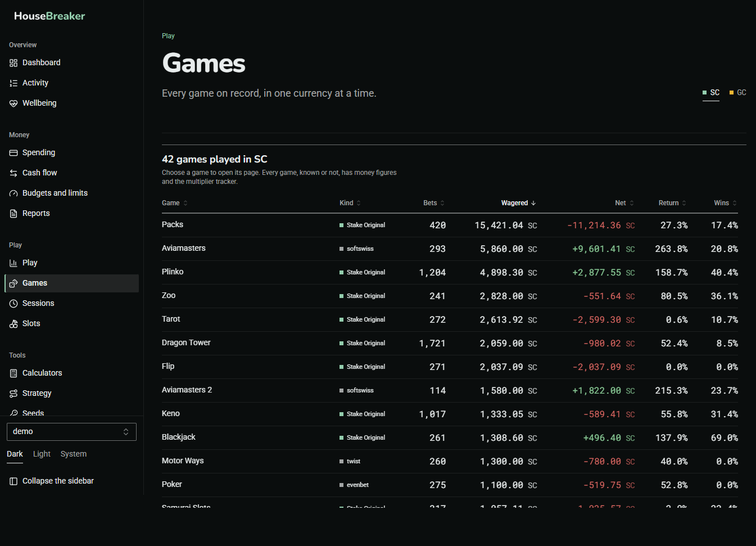This screenshot has width=756, height=546.
Task: Click Keno game name
Action: tap(171, 414)
